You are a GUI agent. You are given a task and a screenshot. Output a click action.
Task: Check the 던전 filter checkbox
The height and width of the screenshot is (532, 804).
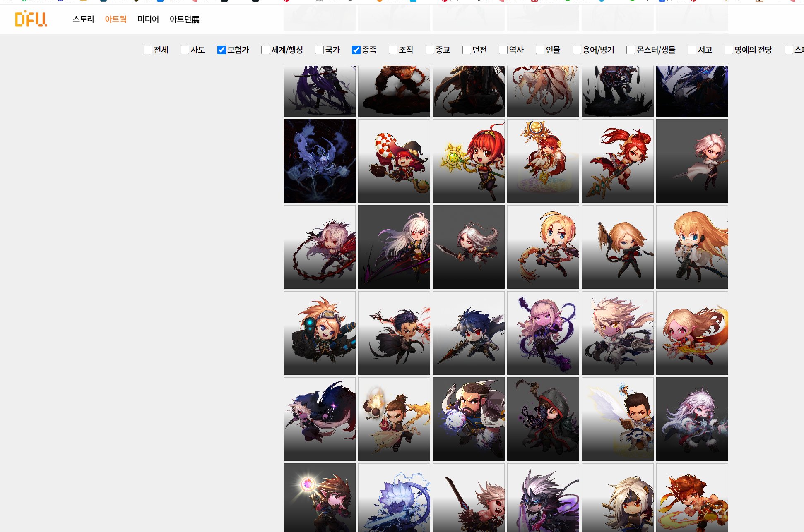click(467, 50)
